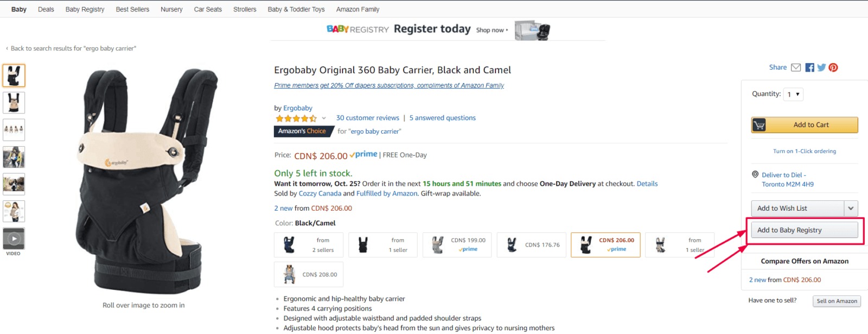Go to Baby Registry in navigation
Image resolution: width=868 pixels, height=334 pixels.
[85, 9]
